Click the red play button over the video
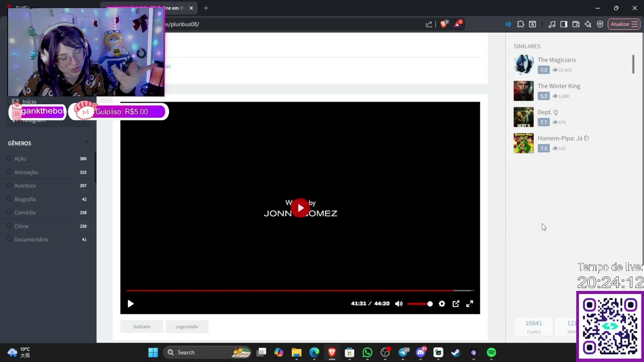The width and height of the screenshot is (644, 362). pyautogui.click(x=300, y=208)
